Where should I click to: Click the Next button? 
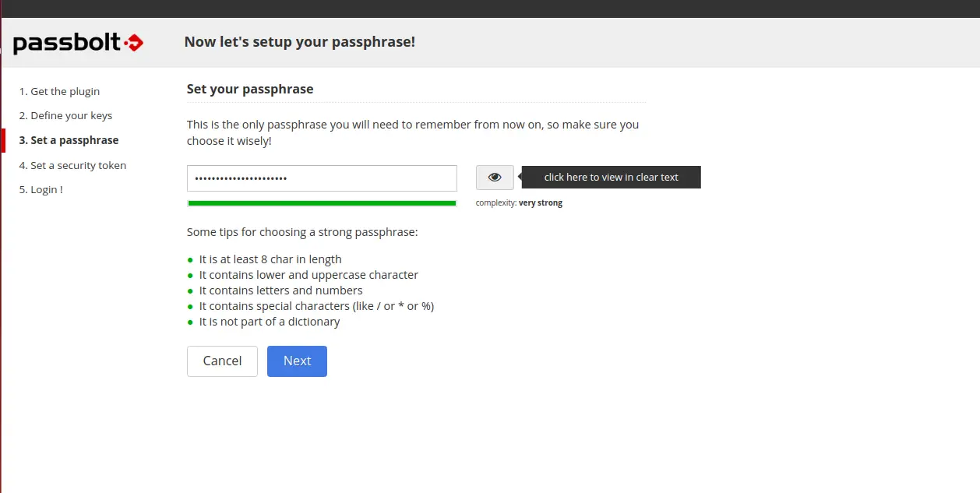pos(297,361)
